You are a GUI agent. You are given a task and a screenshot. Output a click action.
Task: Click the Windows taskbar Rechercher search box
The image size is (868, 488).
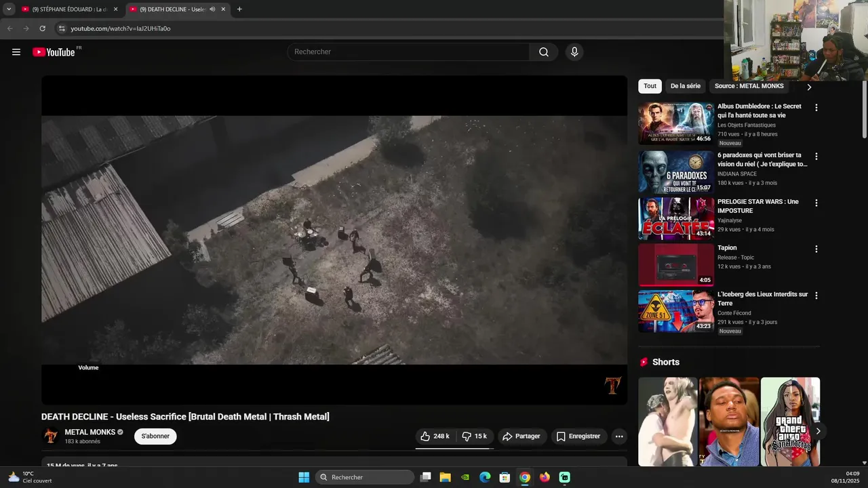click(x=366, y=477)
